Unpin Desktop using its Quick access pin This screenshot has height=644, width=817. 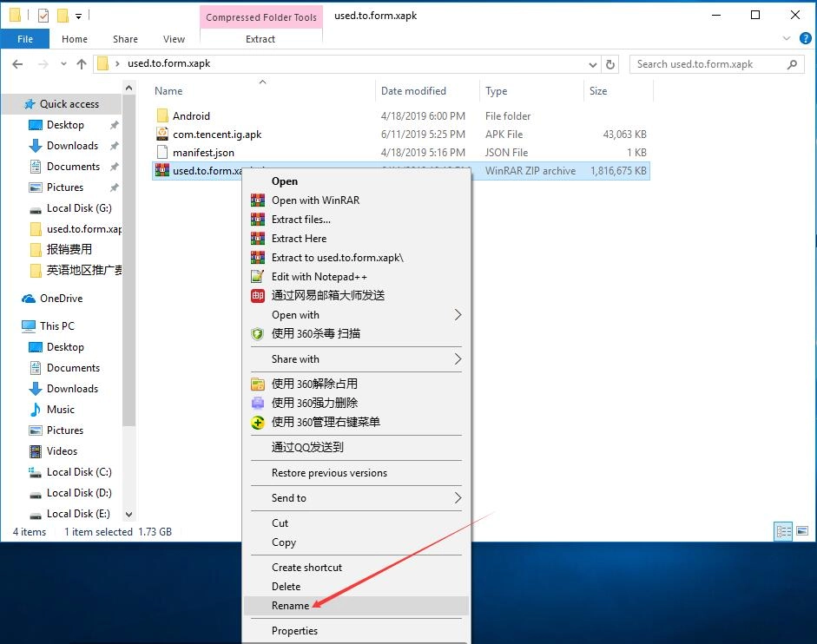click(115, 125)
